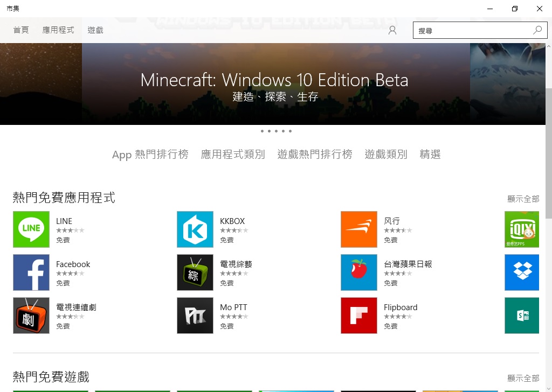Open the Flipboard app icon

pyautogui.click(x=358, y=316)
